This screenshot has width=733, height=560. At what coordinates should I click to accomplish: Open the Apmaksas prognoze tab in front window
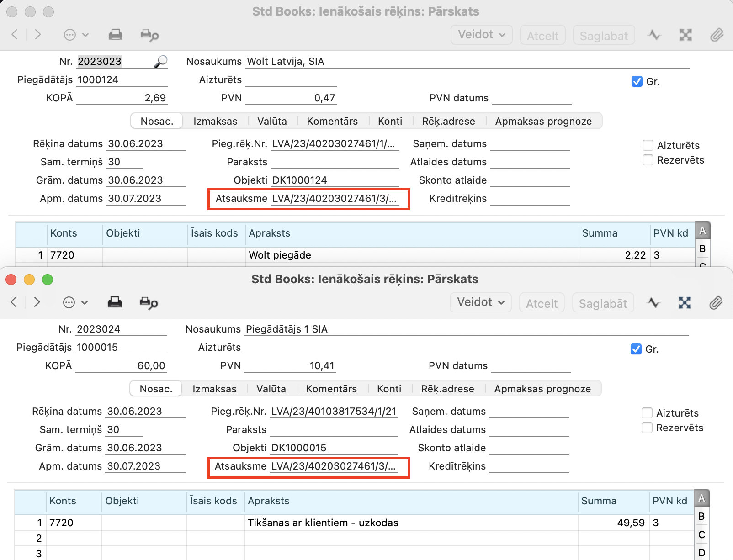click(542, 389)
